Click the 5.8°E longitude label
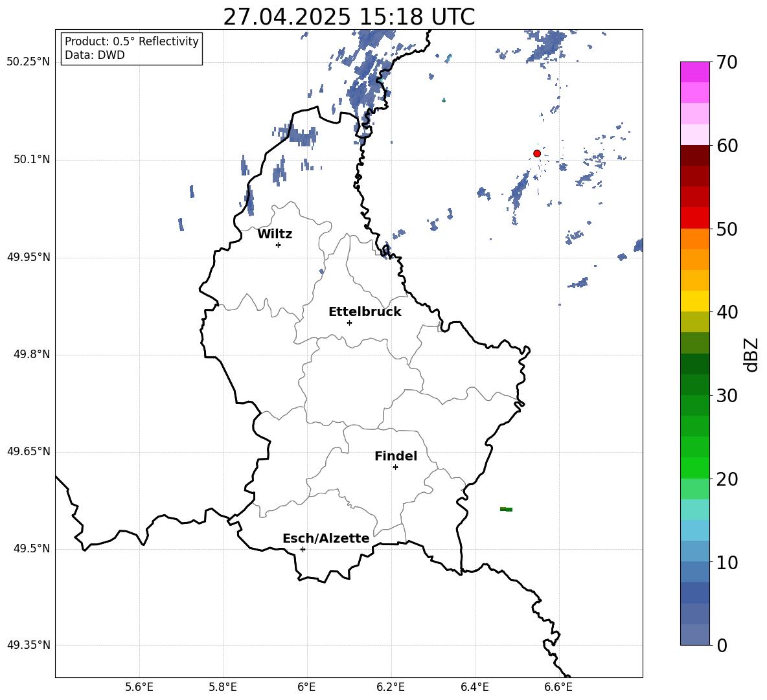Image resolution: width=767 pixels, height=700 pixels. click(223, 688)
